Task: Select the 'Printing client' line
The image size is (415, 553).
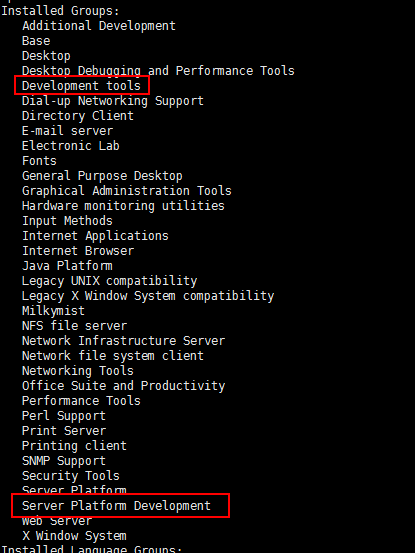Action: coord(74,446)
